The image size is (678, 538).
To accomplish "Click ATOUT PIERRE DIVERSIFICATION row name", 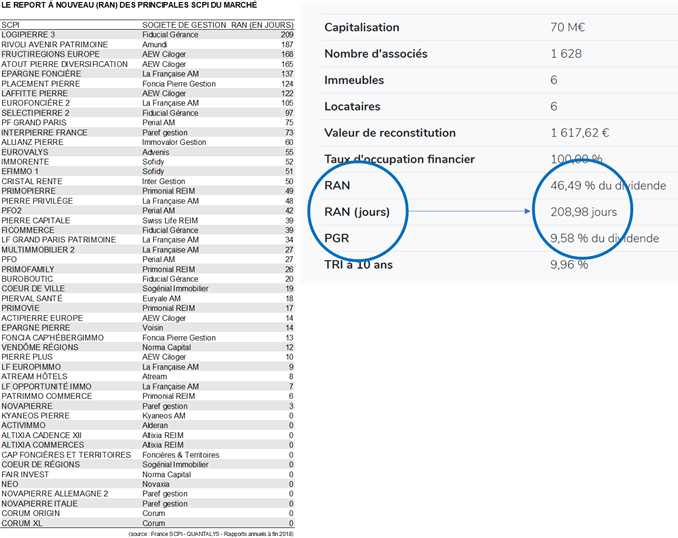I will (x=64, y=64).
